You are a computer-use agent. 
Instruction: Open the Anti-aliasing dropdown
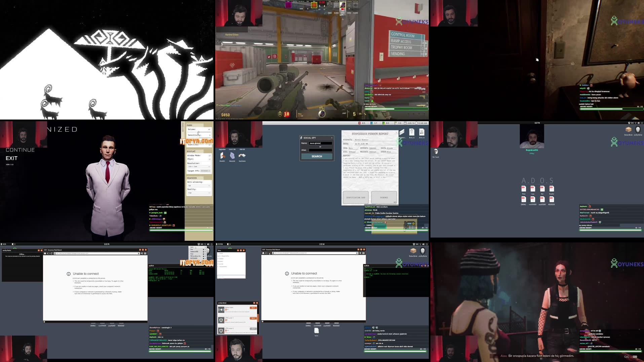pos(199,186)
